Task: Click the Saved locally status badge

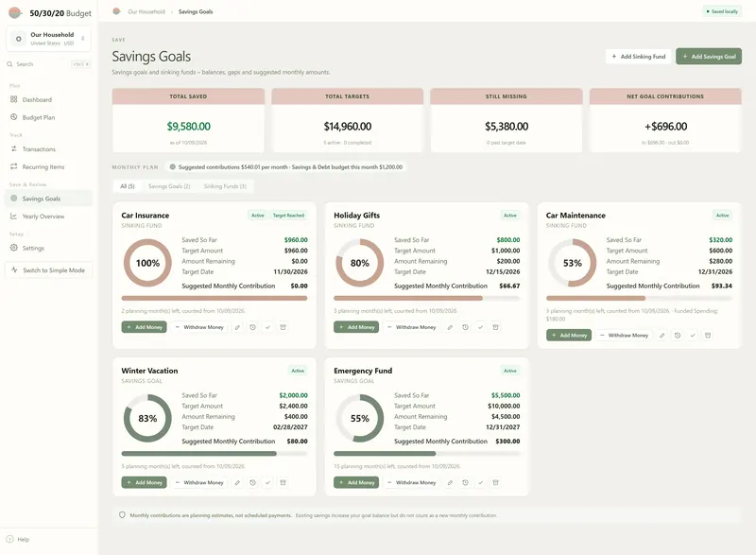Action: point(722,11)
